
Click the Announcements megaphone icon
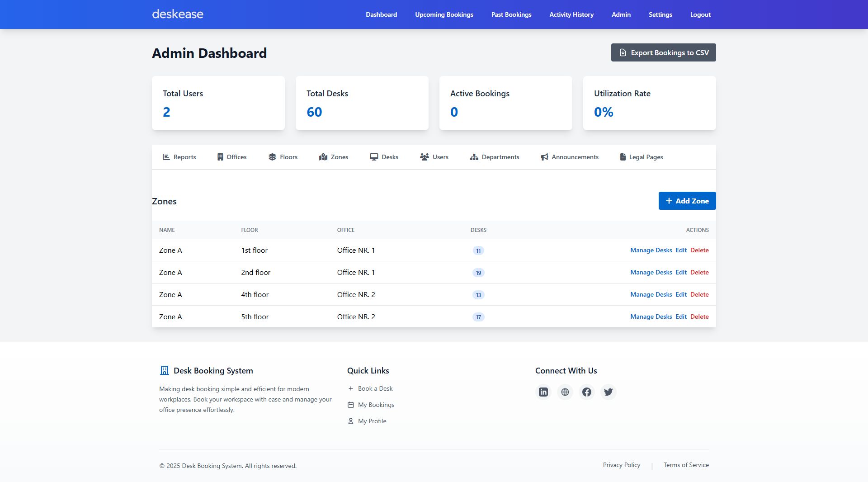click(x=544, y=157)
